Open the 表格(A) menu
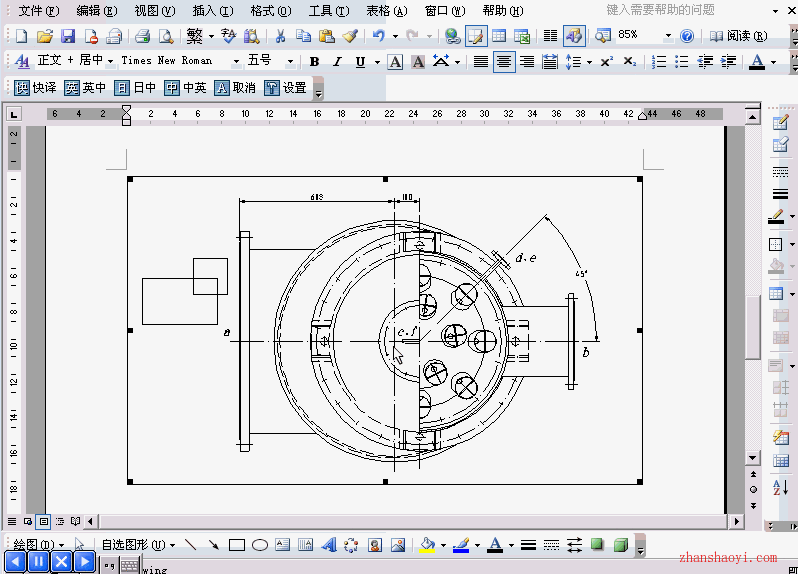Image resolution: width=798 pixels, height=574 pixels. point(387,10)
